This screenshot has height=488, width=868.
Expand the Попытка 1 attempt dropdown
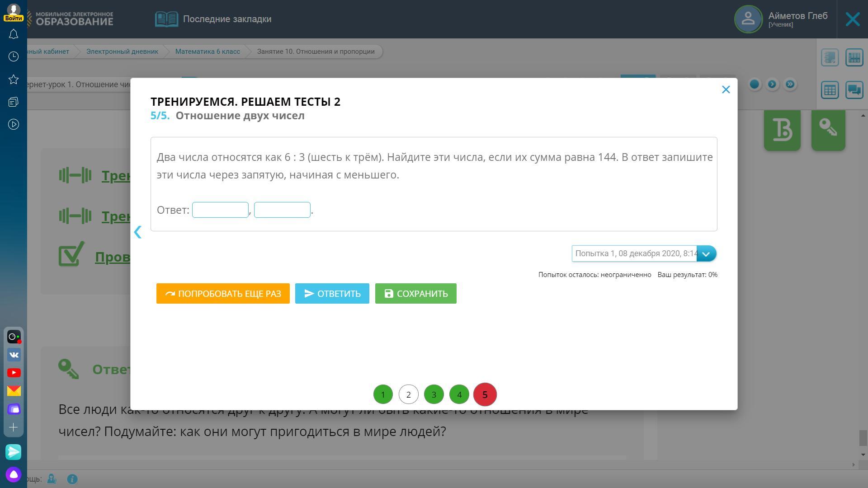[x=706, y=253]
